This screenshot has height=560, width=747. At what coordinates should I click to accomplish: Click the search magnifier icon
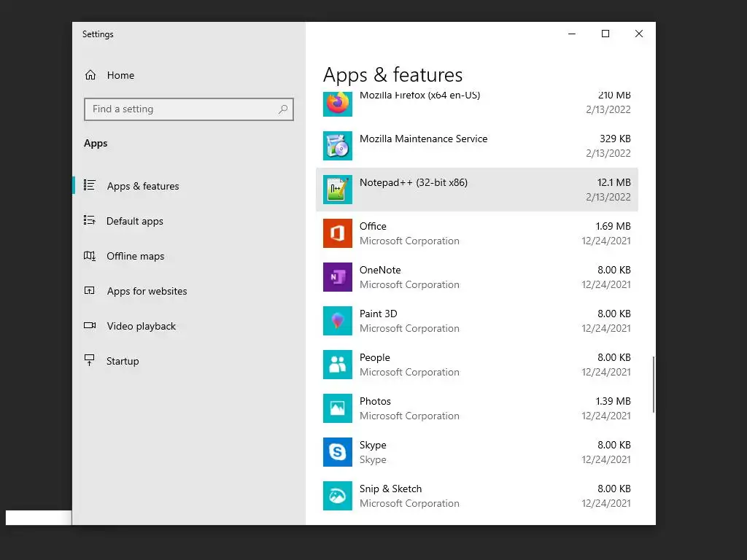click(283, 109)
